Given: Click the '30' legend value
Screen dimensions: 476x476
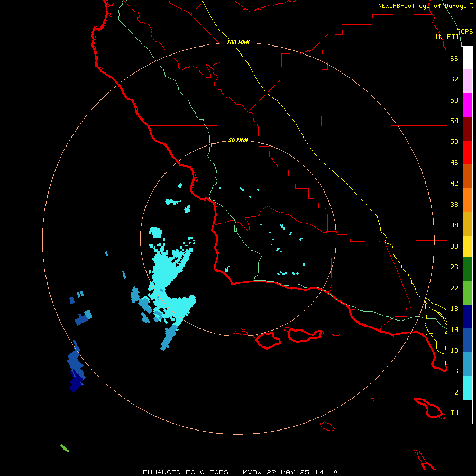Looking at the screenshot, I should pos(454,246).
